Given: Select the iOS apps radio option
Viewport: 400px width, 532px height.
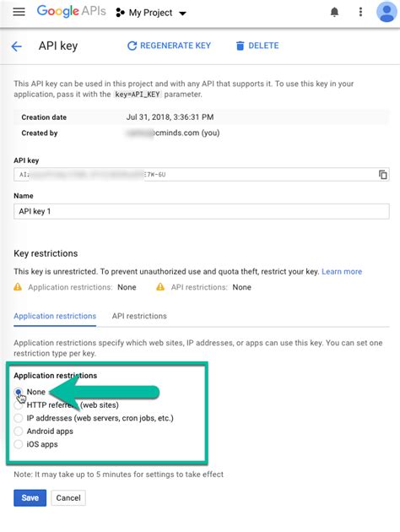Looking at the screenshot, I should pos(19,444).
